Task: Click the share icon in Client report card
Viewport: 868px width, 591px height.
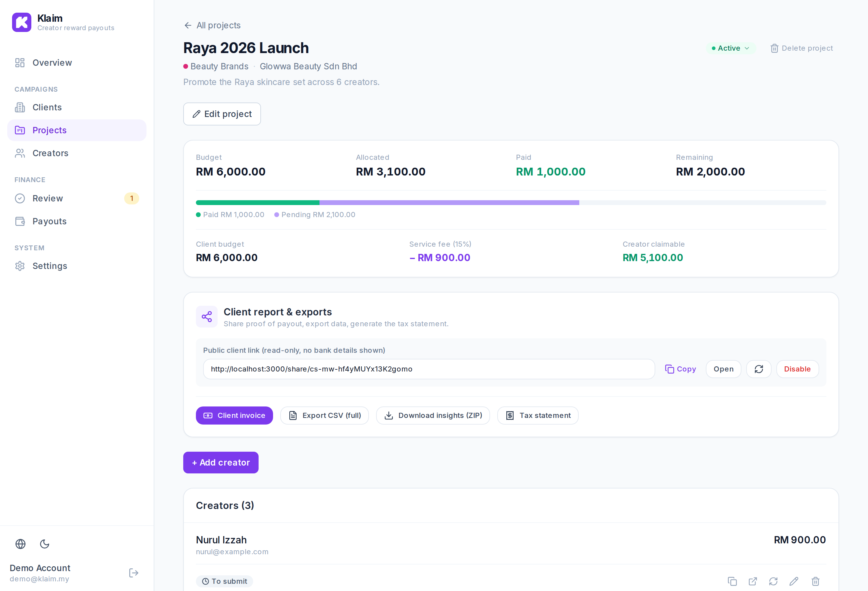Action: tap(206, 317)
